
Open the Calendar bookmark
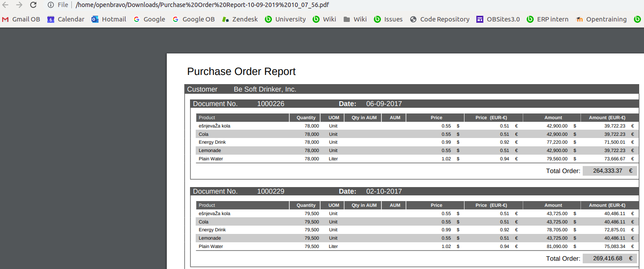coord(66,19)
